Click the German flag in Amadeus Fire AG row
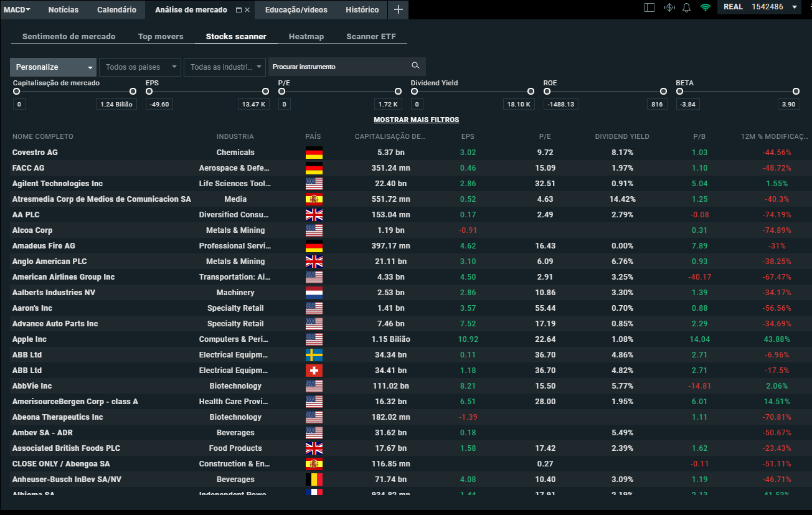 pyautogui.click(x=314, y=246)
